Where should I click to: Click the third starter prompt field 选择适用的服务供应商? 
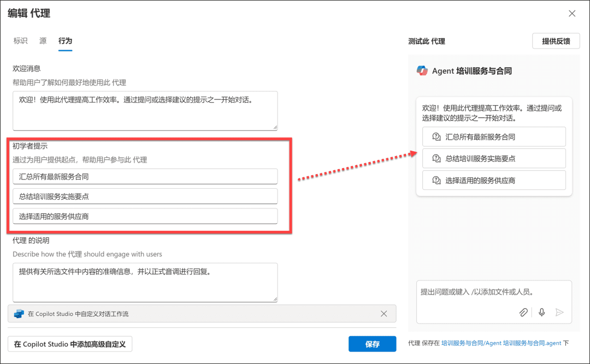point(145,216)
